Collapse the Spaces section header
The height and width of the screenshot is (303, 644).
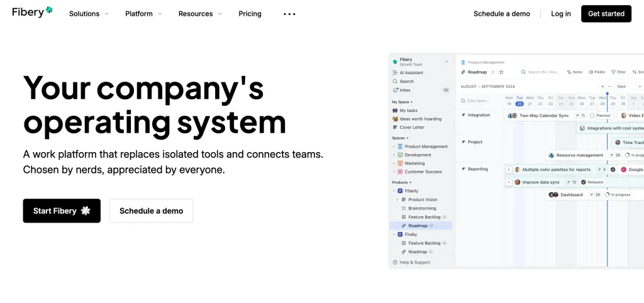[400, 138]
